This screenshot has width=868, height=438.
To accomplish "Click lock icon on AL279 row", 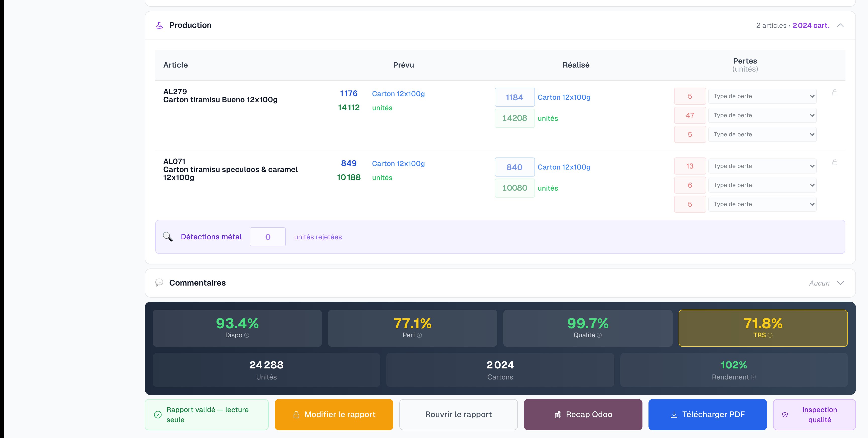I will click(x=835, y=92).
